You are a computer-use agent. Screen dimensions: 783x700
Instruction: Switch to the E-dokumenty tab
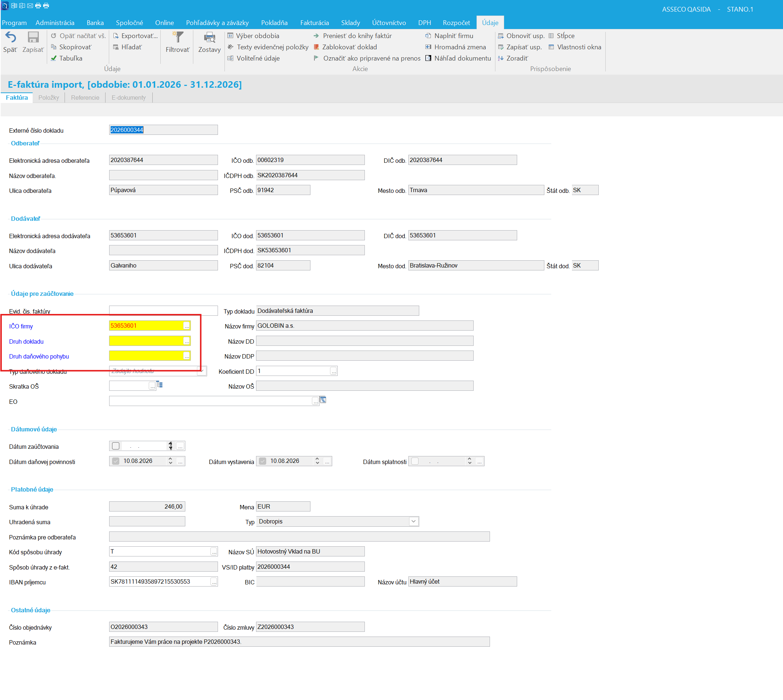pos(128,98)
